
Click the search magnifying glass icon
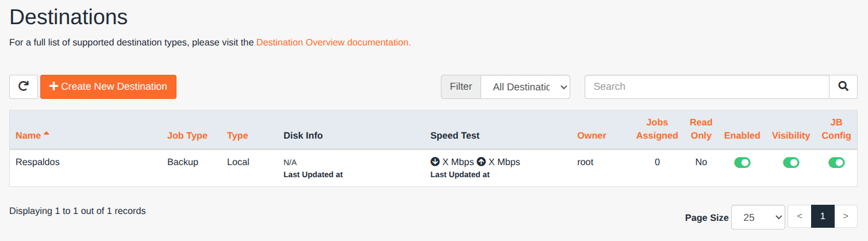pyautogui.click(x=843, y=87)
